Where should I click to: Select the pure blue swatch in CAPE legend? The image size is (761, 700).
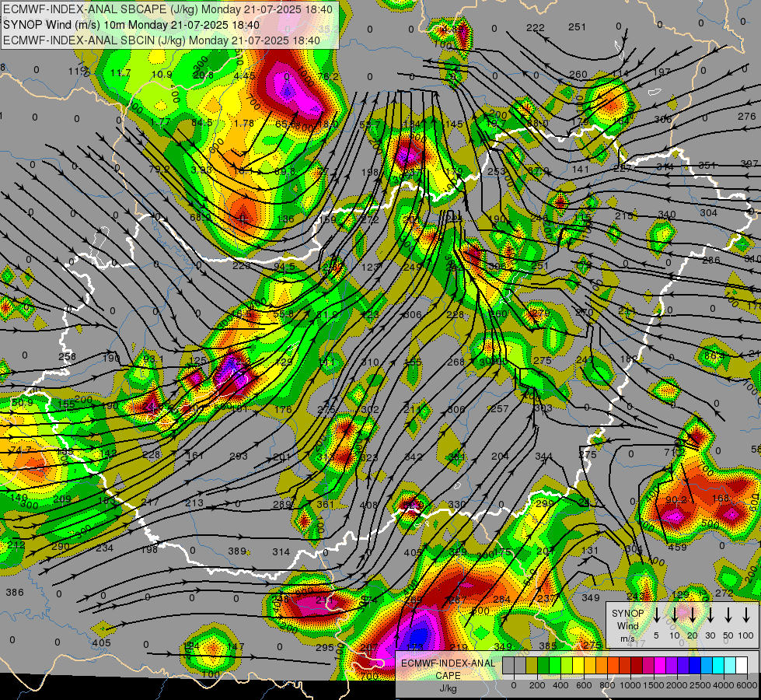pos(695,665)
